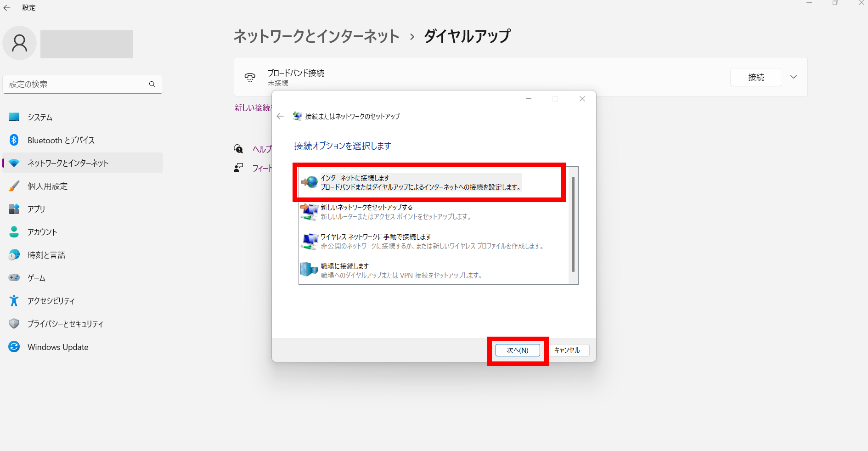Close the setup wizard dialog
This screenshot has width=868, height=451.
tap(582, 99)
